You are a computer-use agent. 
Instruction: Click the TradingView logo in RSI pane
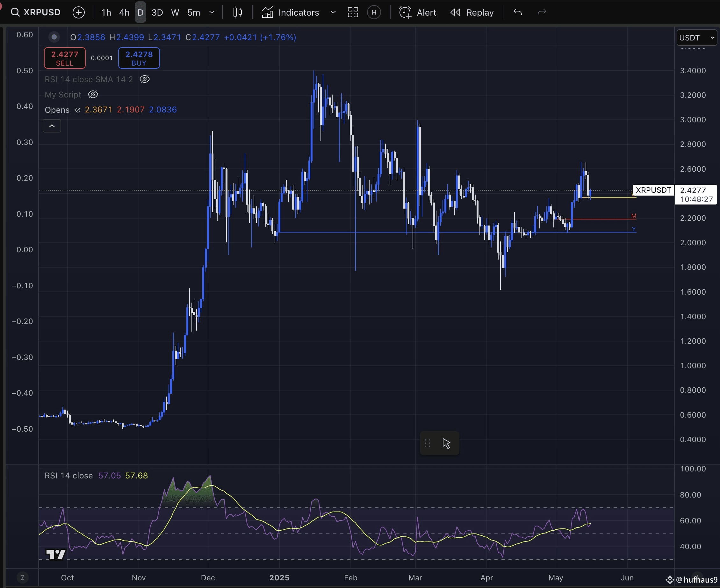[x=56, y=555]
